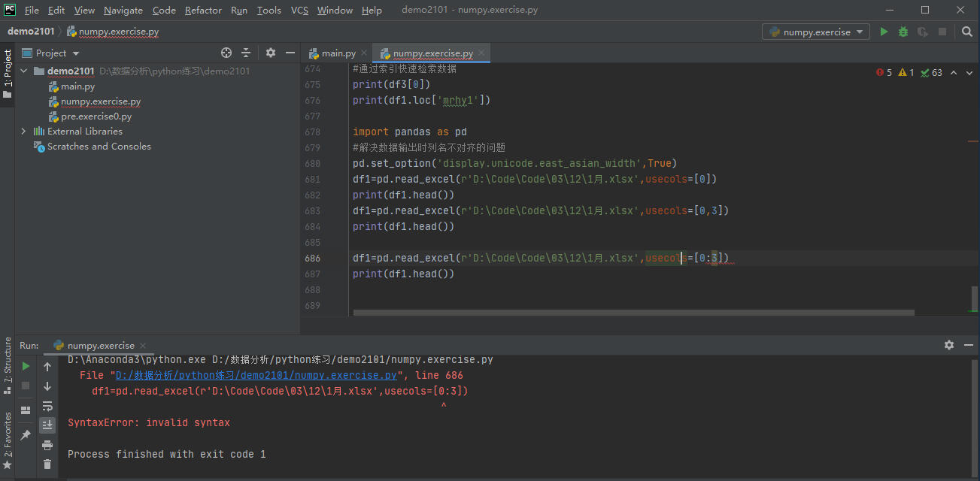Expand External Libraries node arrow
Image resolution: width=980 pixels, height=481 pixels.
pos(23,131)
